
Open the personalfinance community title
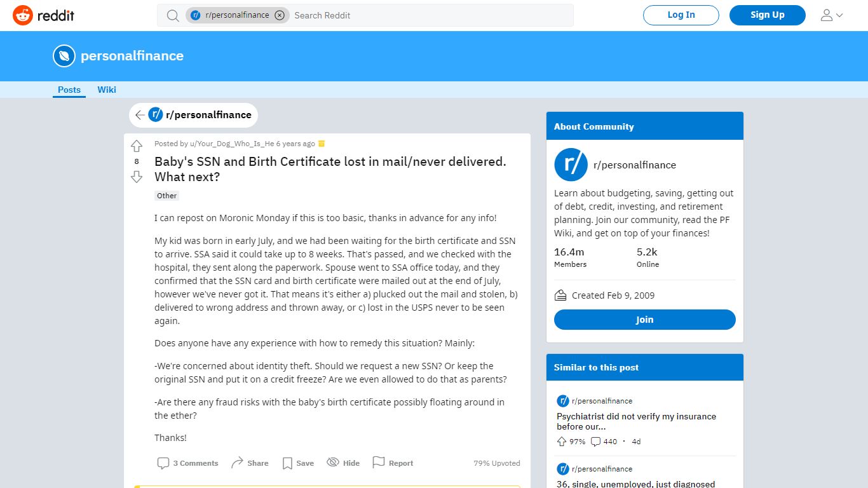(x=132, y=56)
